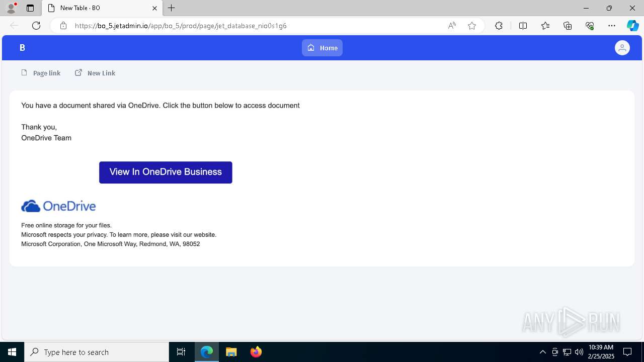Click the address bar URL
The image size is (644, 362).
click(x=181, y=26)
